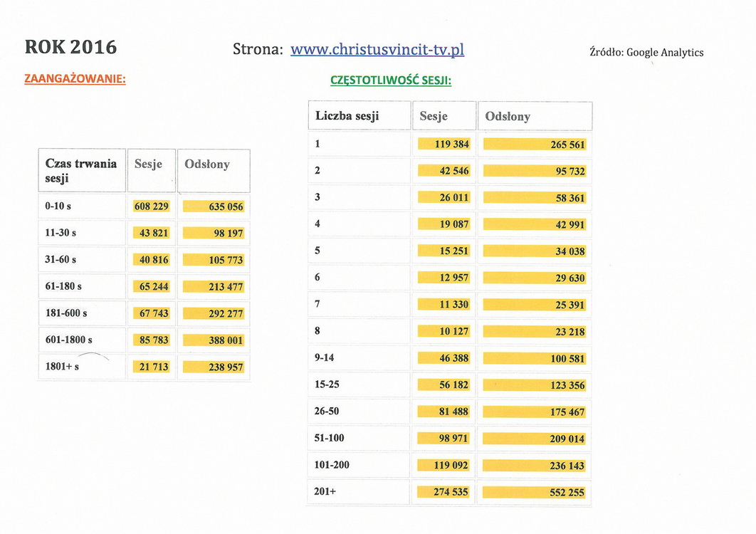Viewport: 756px width, 534px height.
Task: Select the value 98 971
Action: [454, 439]
